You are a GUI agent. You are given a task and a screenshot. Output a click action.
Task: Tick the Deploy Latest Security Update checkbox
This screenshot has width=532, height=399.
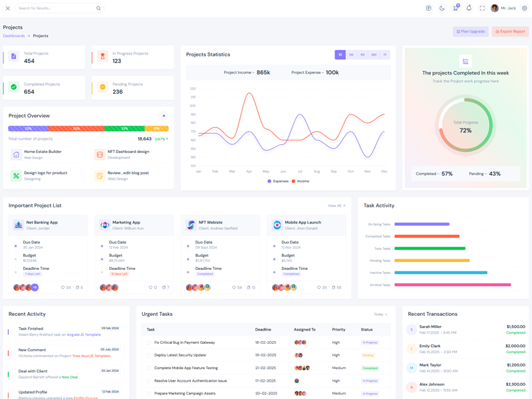coord(149,355)
